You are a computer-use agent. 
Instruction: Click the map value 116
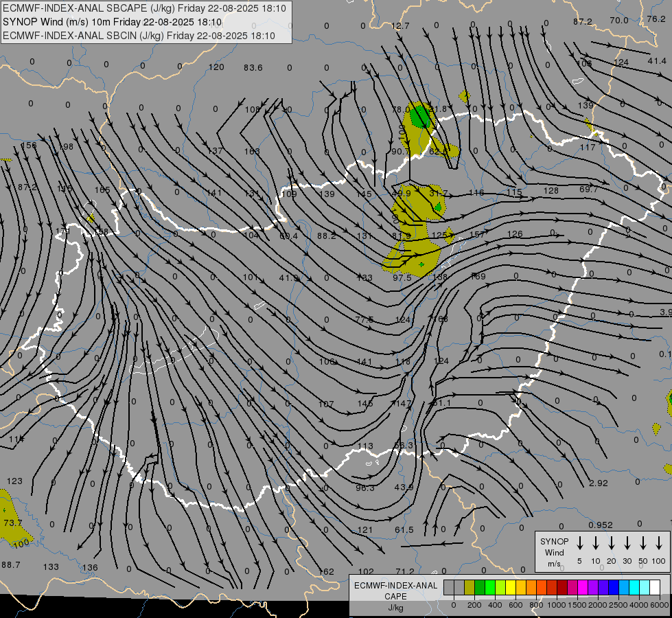[x=476, y=192]
